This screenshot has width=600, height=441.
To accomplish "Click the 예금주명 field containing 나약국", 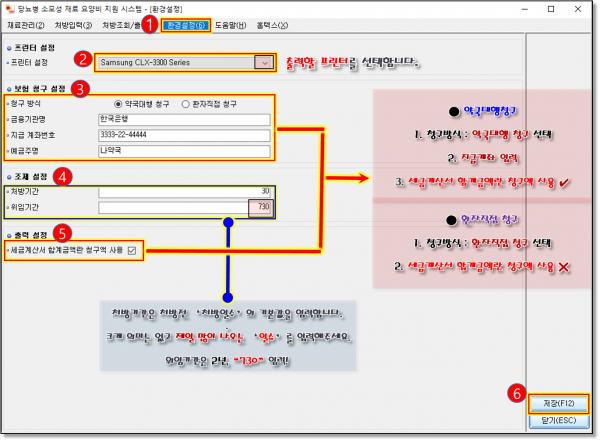I will [x=184, y=152].
